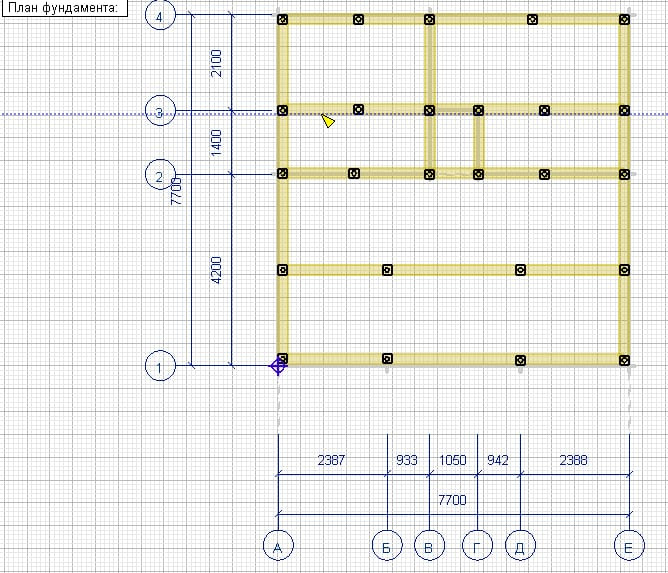Image resolution: width=668 pixels, height=573 pixels.
Task: Select the pile at axis 2 and axis Е
Action: (x=625, y=174)
